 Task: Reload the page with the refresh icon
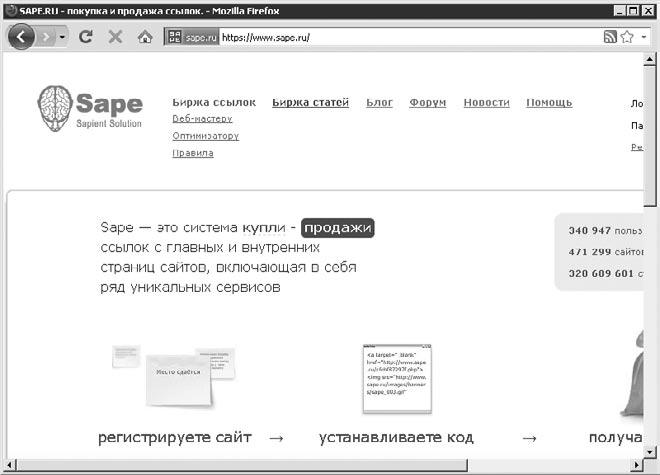(86, 37)
